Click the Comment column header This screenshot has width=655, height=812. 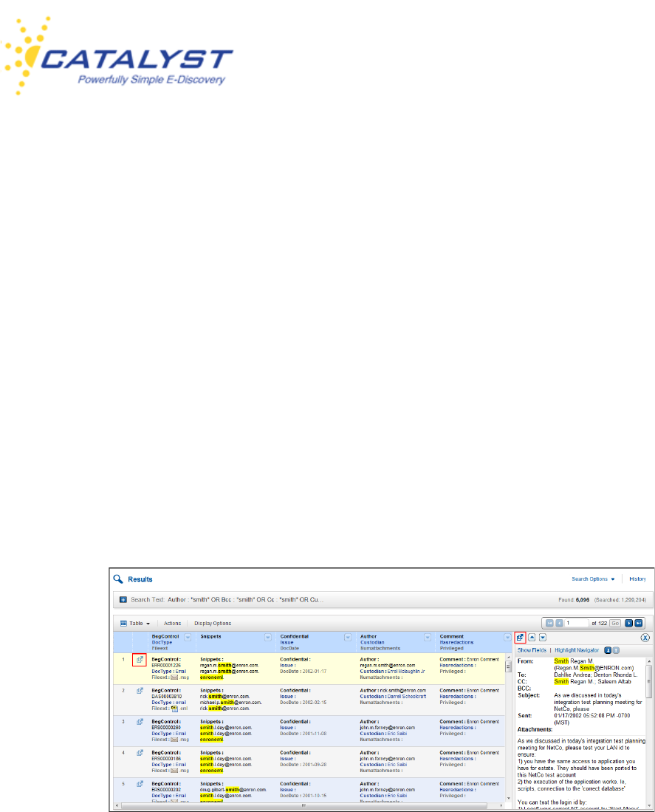[452, 636]
